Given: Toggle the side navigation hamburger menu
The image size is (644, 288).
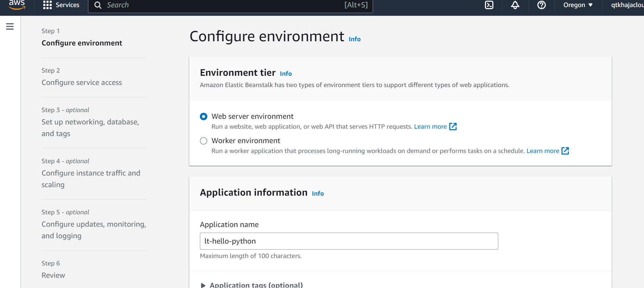Looking at the screenshot, I should click(x=10, y=26).
